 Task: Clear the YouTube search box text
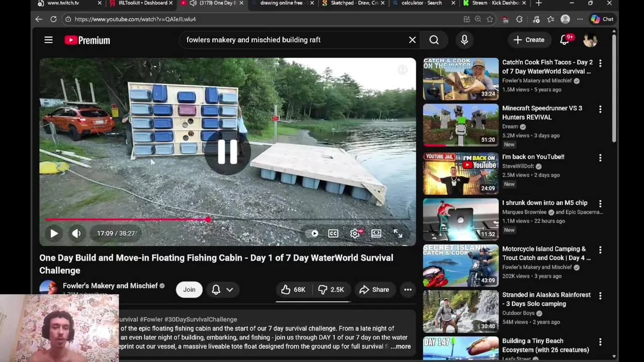pyautogui.click(x=413, y=40)
